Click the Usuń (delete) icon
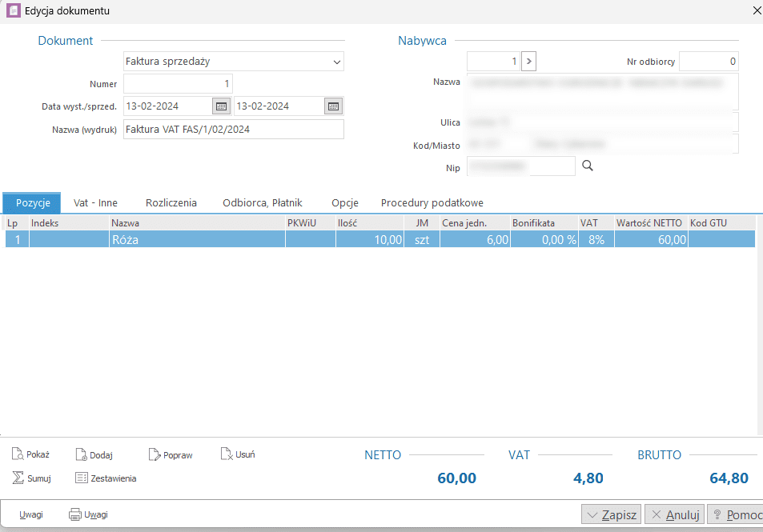Viewport: 763px width, 532px height. (x=226, y=454)
